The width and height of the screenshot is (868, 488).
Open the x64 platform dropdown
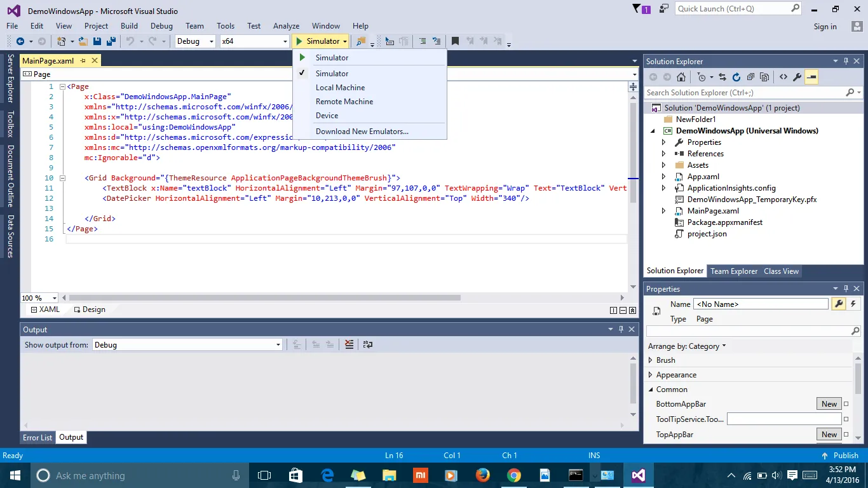[x=254, y=41]
